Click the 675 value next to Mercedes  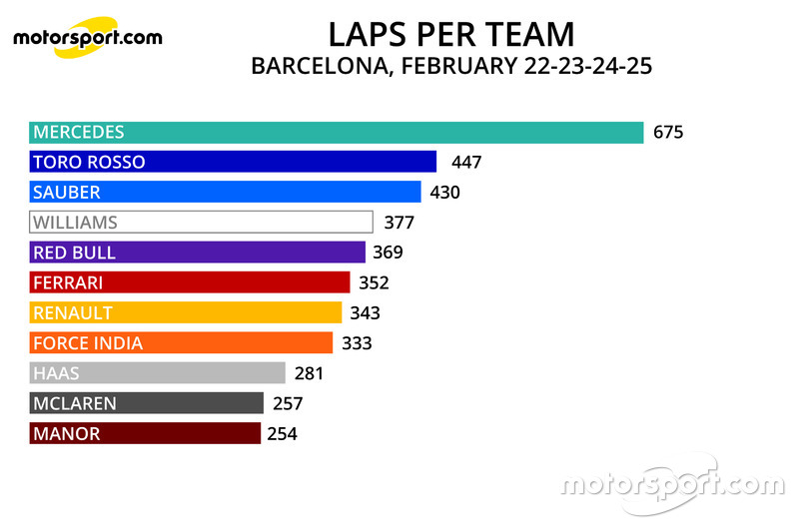coord(668,133)
